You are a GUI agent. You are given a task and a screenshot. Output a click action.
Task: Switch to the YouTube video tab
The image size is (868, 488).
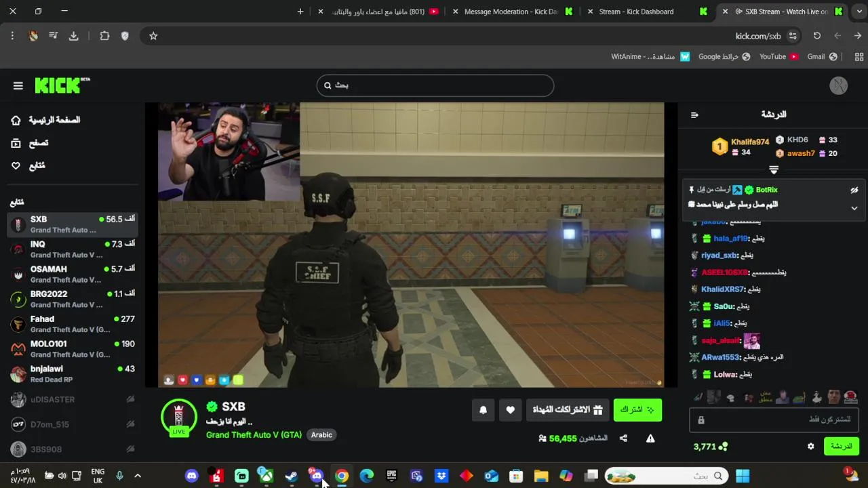tap(380, 12)
